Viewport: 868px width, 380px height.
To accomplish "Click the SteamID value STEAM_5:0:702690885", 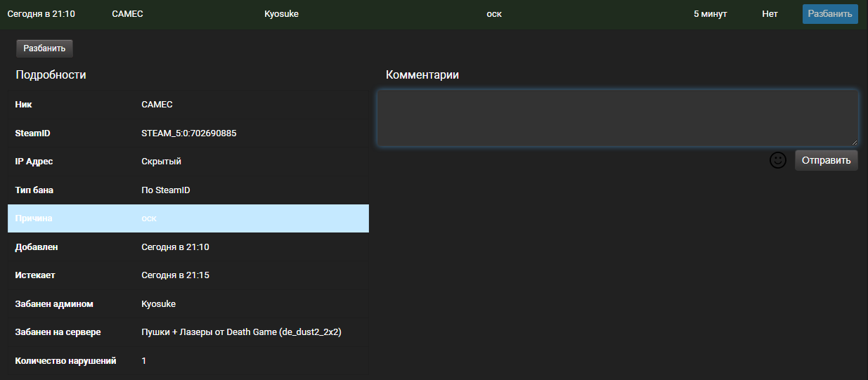I will (188, 133).
